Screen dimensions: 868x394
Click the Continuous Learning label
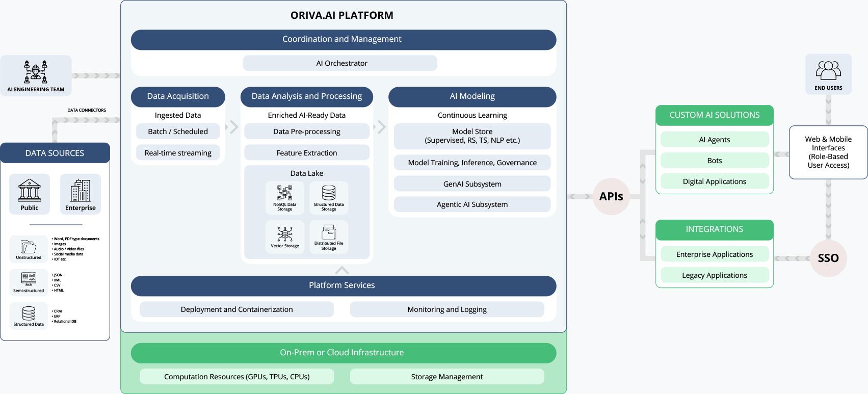tap(472, 115)
